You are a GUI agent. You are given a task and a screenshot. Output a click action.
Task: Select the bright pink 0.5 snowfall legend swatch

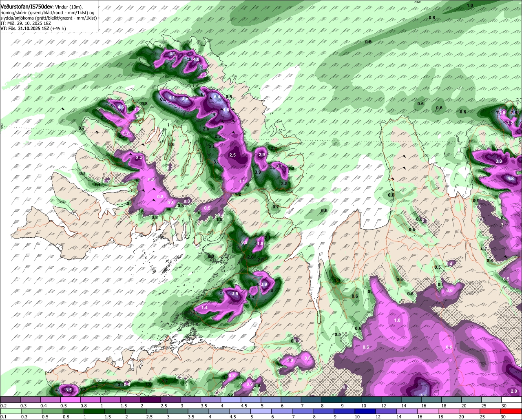pos(70,400)
